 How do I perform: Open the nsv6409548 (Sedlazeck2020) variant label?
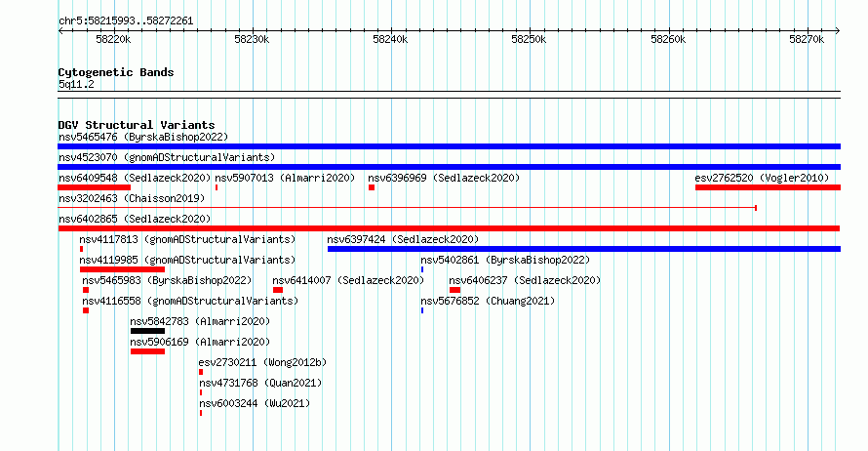[x=135, y=178]
